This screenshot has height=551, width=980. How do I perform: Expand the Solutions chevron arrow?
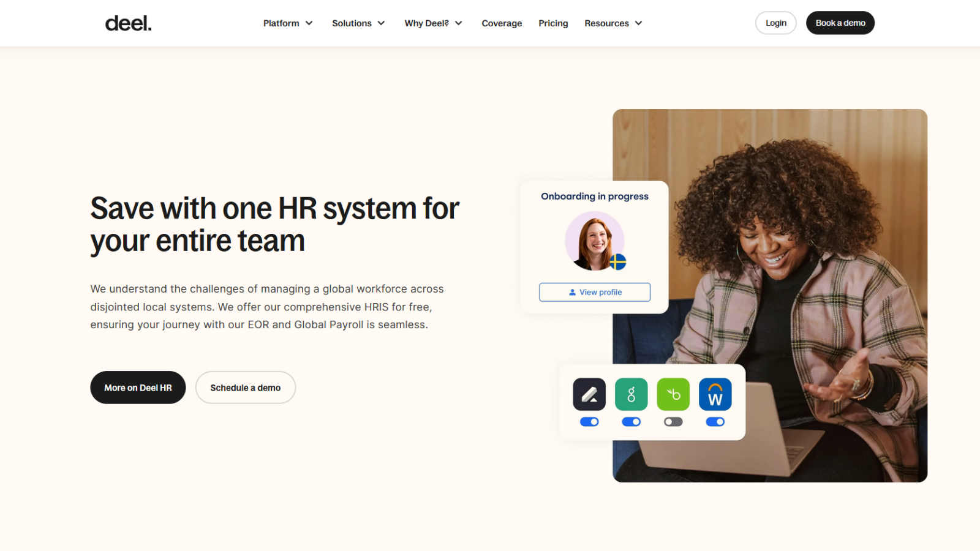point(381,23)
